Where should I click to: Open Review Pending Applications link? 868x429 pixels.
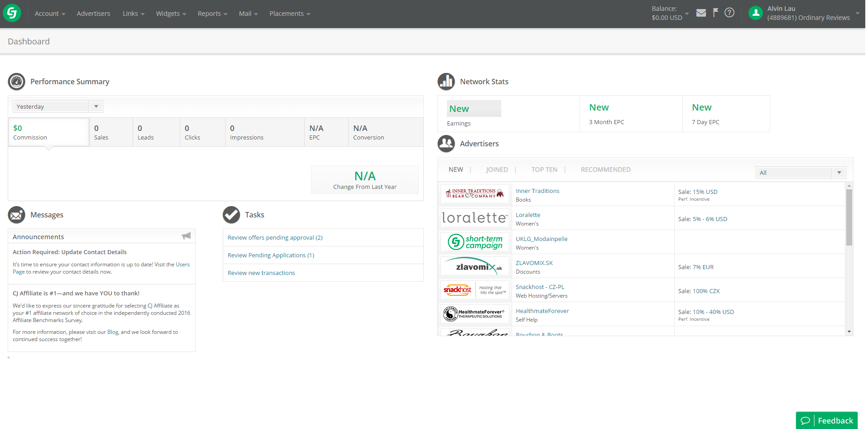click(271, 255)
